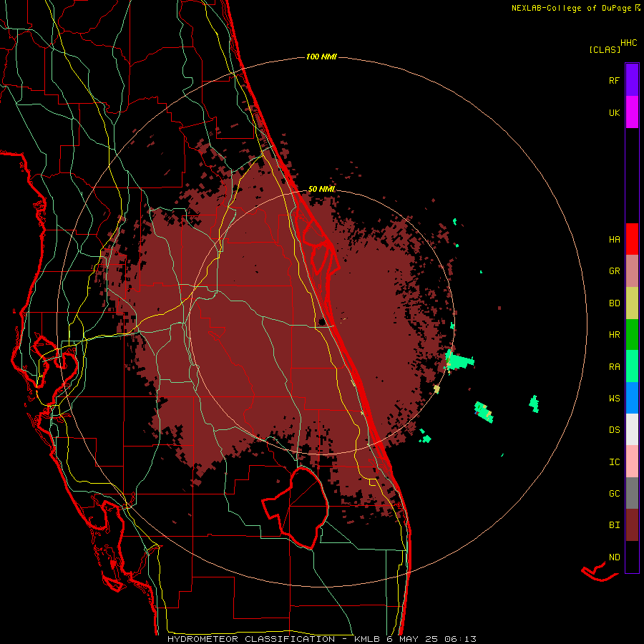Click the 'RF' legend label
644x644 pixels.
pos(614,80)
